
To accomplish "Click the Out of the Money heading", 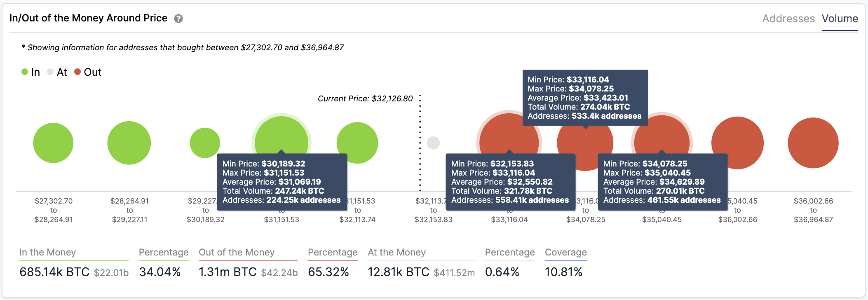I will coord(237,252).
